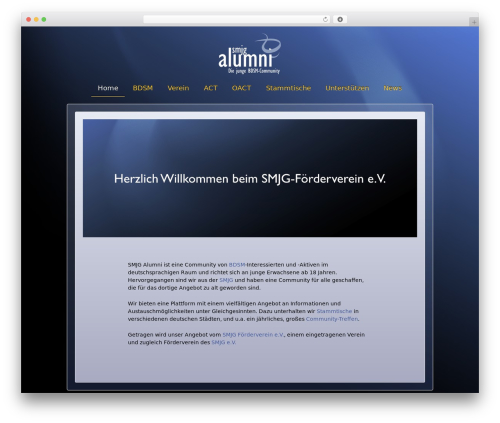This screenshot has width=500, height=423.
Task: Click the Herzlich Willkommen banner heading
Action: coord(250,179)
